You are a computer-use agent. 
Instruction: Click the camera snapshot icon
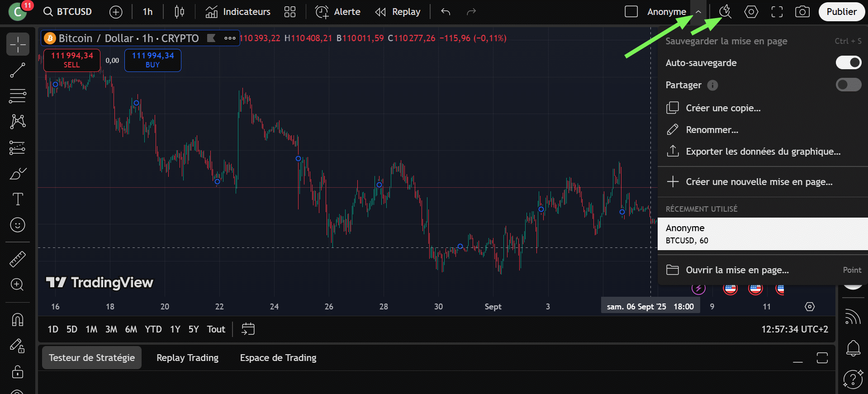802,12
